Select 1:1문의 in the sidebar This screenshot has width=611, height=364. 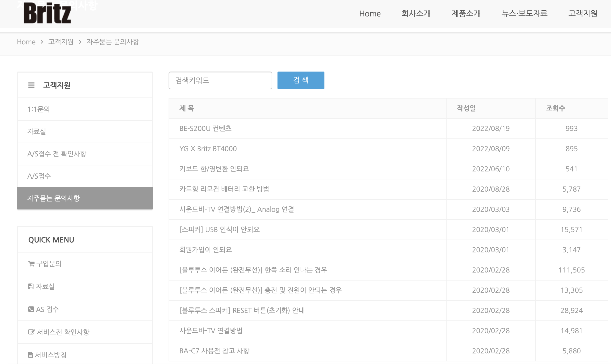pyautogui.click(x=85, y=109)
